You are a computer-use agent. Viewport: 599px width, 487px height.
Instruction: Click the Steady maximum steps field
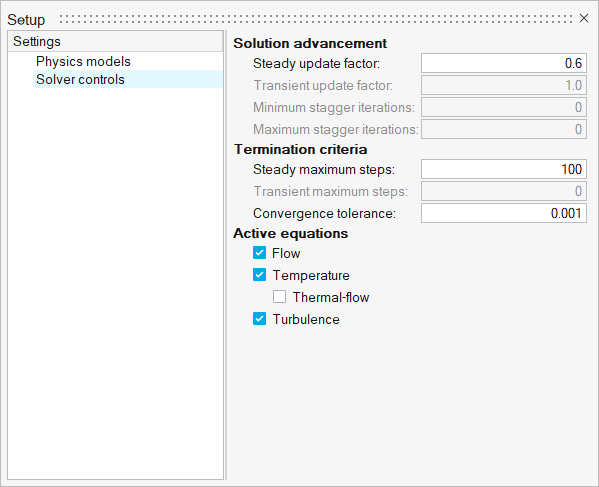point(503,169)
